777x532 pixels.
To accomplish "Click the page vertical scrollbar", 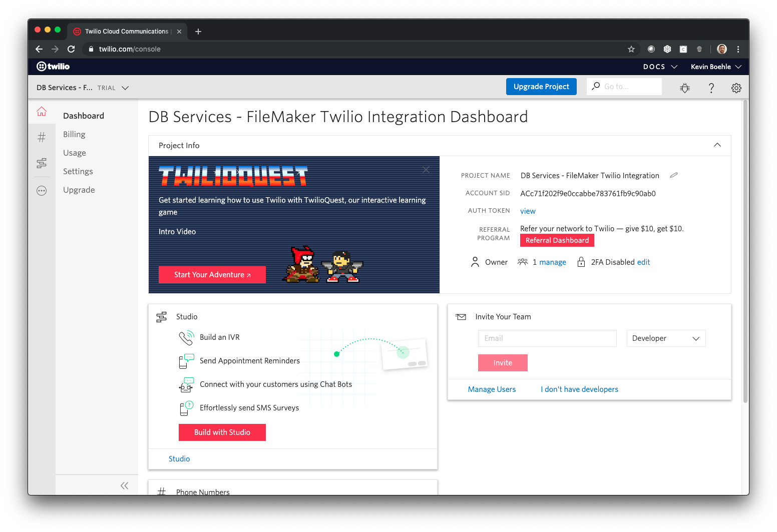I will coord(745,250).
